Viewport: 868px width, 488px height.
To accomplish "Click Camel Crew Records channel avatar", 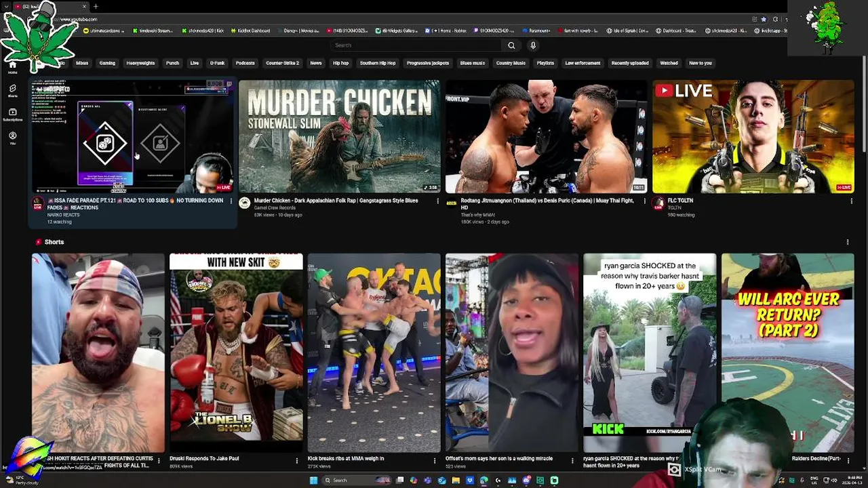I will [x=245, y=203].
